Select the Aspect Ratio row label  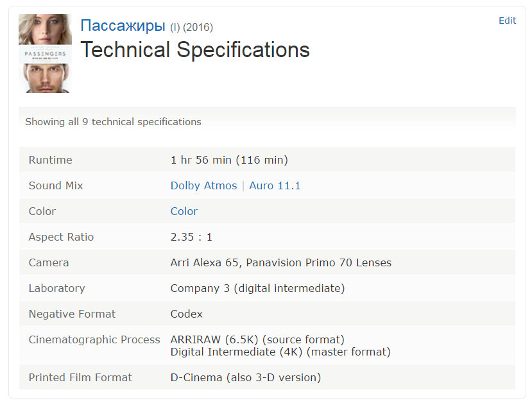[61, 237]
